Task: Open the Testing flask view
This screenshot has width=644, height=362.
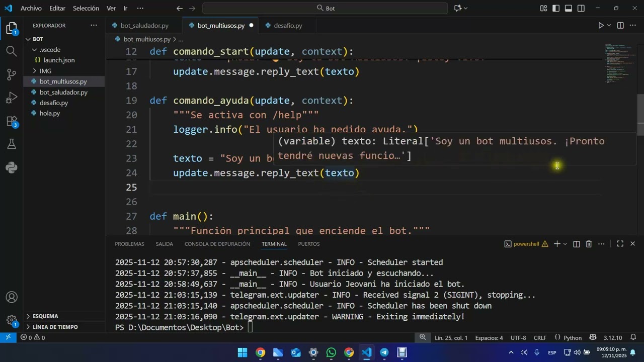Action: pyautogui.click(x=12, y=144)
